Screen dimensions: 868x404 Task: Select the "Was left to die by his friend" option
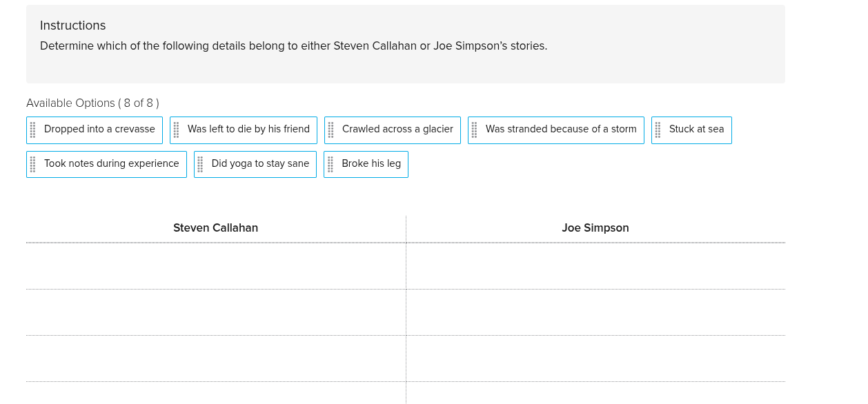pyautogui.click(x=248, y=130)
